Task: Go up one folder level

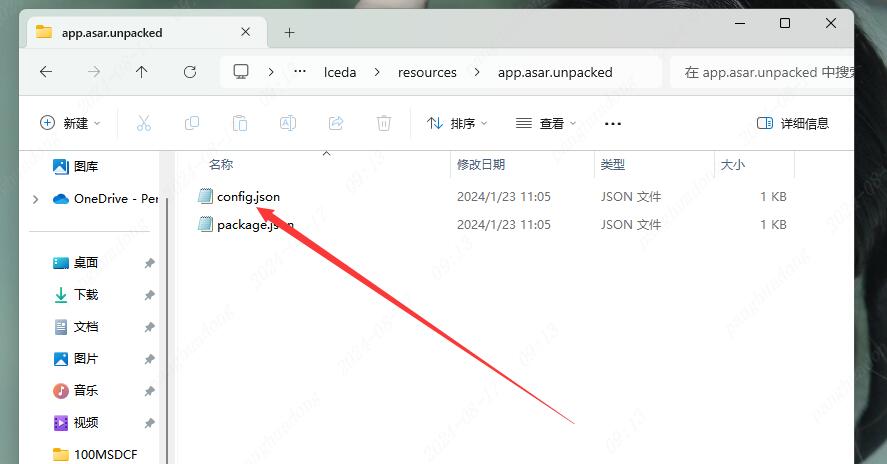Action: 141,72
